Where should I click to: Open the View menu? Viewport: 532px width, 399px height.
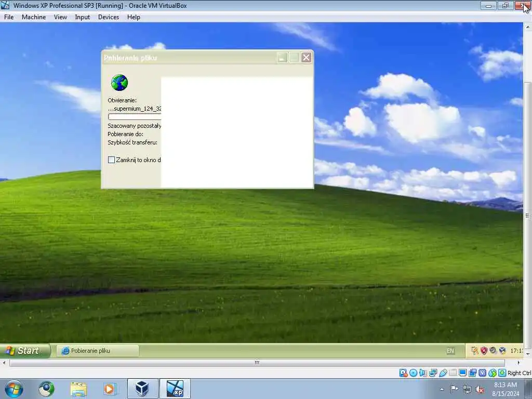click(60, 17)
